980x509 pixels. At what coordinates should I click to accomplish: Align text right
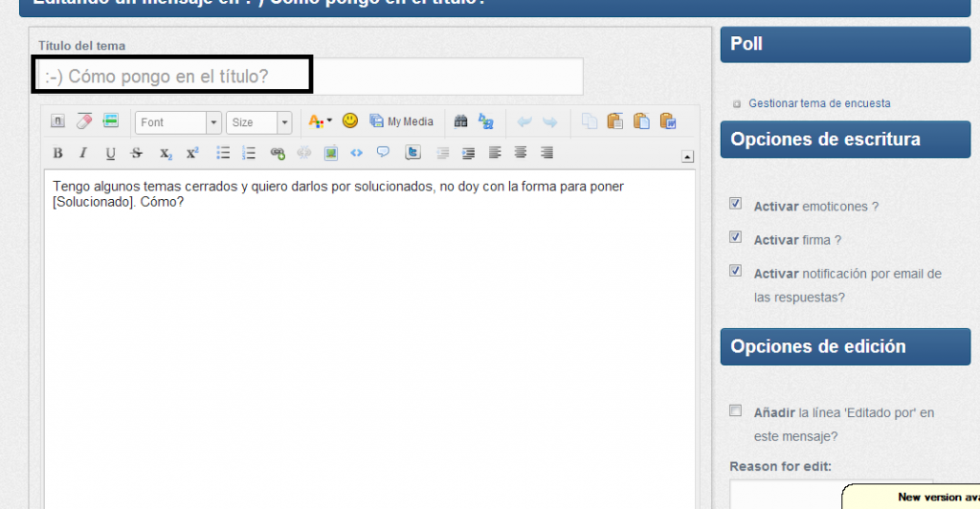546,153
